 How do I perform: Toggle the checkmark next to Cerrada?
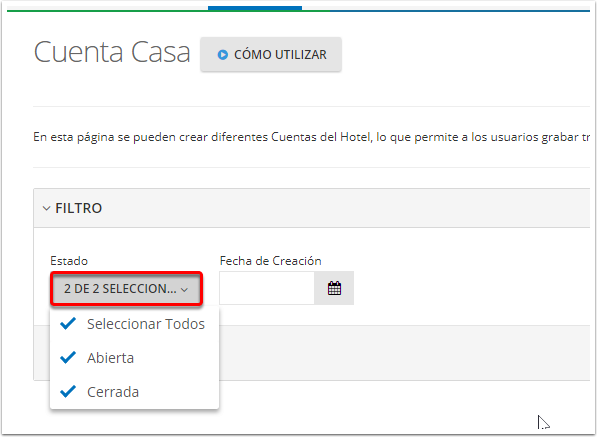[68, 391]
